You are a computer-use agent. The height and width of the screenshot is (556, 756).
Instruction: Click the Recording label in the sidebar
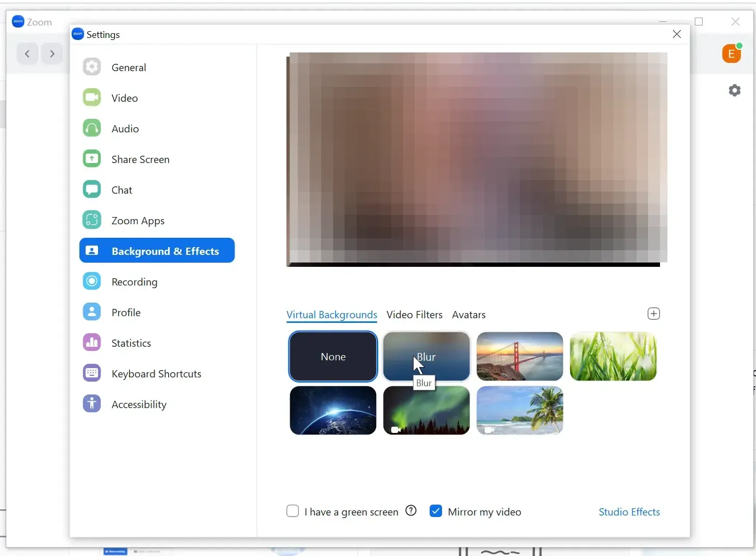coord(134,282)
